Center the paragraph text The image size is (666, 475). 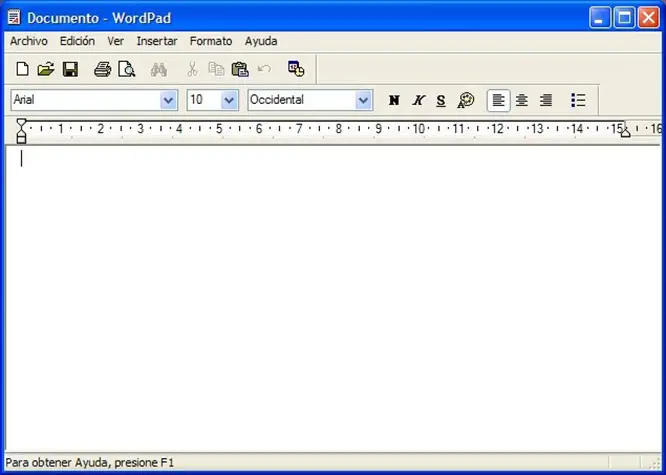coord(522,100)
